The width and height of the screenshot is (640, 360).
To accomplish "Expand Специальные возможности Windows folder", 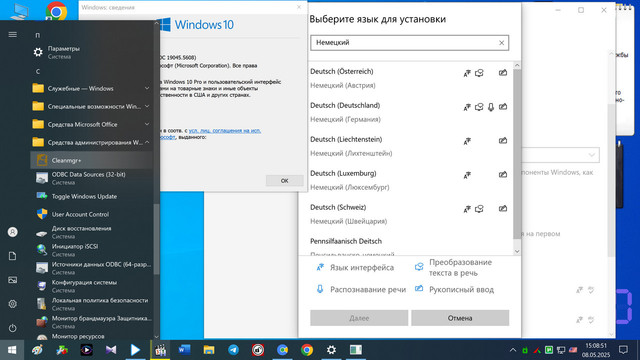I will (92, 106).
